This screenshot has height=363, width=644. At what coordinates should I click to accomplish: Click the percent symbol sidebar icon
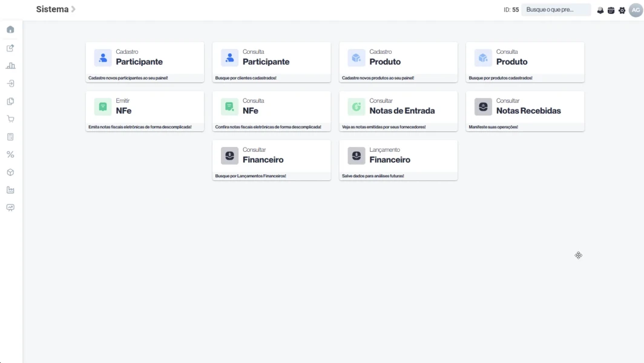point(10,155)
